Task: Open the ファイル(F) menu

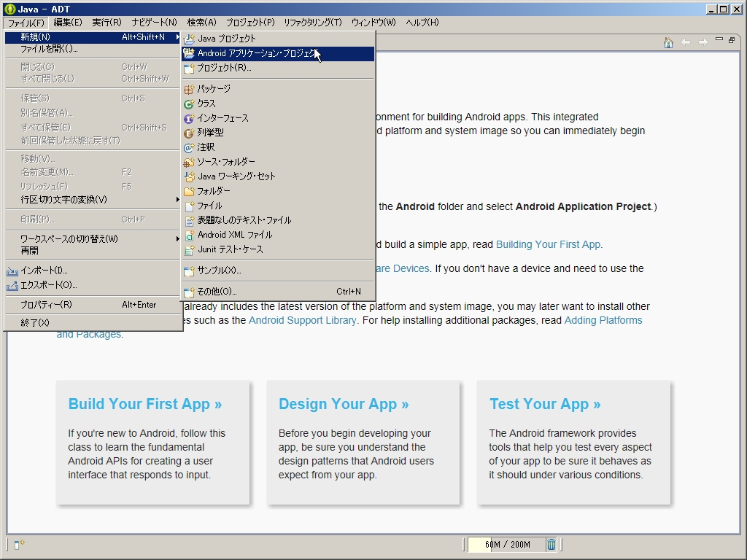Action: (x=26, y=23)
